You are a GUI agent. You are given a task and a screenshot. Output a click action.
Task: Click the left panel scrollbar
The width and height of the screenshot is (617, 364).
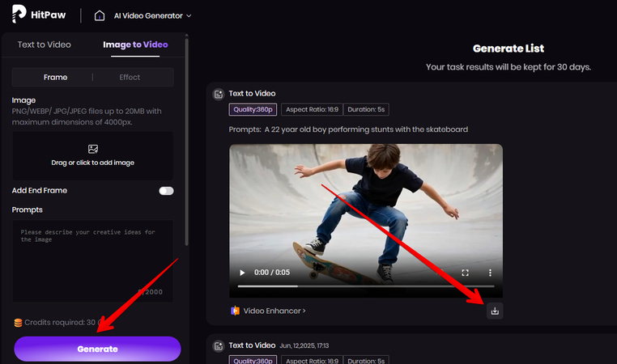point(186,142)
